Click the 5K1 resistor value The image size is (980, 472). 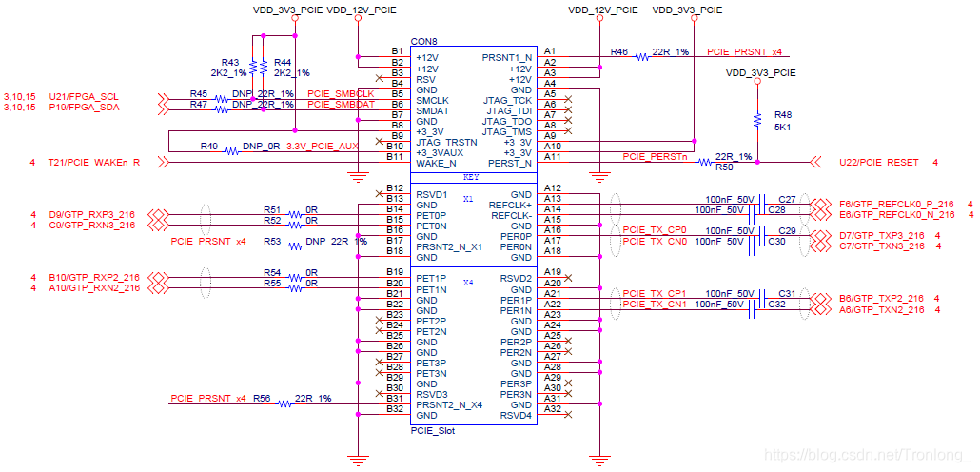coord(782,126)
